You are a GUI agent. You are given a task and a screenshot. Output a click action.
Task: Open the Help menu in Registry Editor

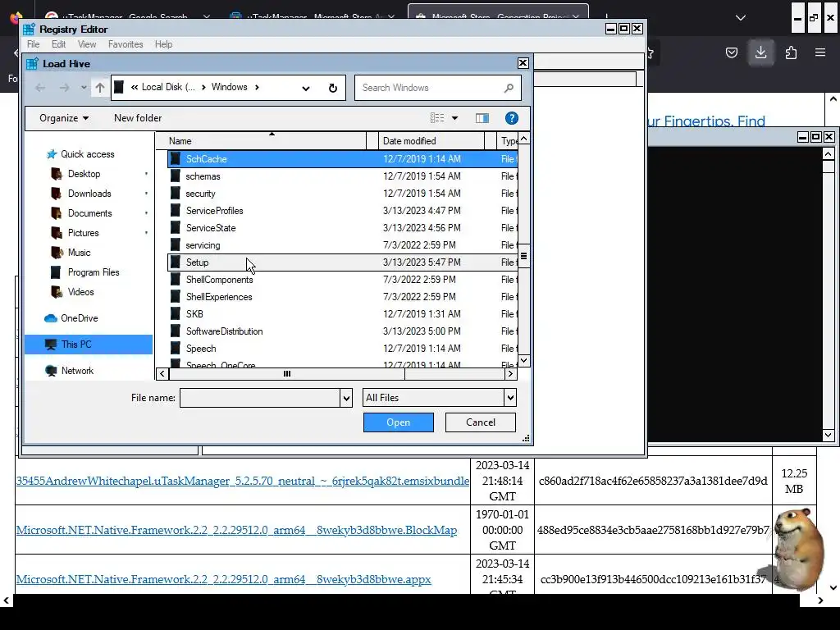pyautogui.click(x=163, y=44)
